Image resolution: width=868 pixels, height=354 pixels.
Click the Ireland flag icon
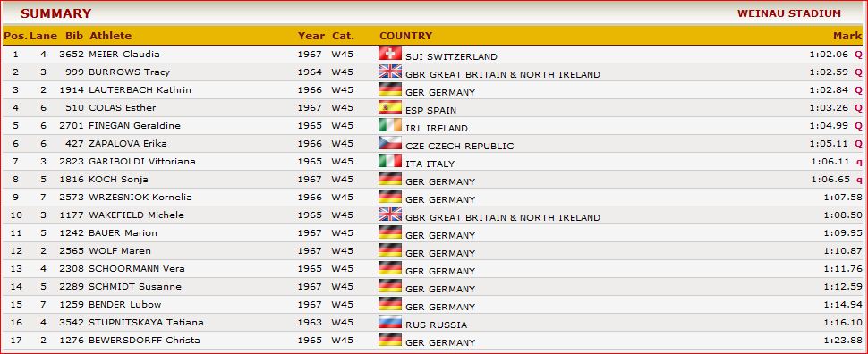click(390, 124)
